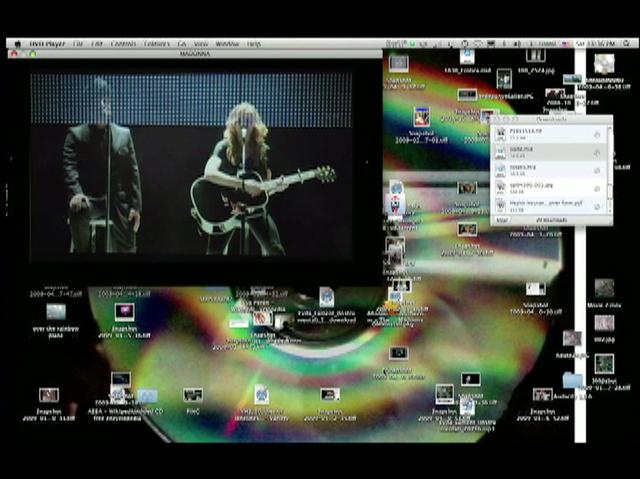Screen dimensions: 640x479
Task: Open the Features menu
Action: (157, 44)
